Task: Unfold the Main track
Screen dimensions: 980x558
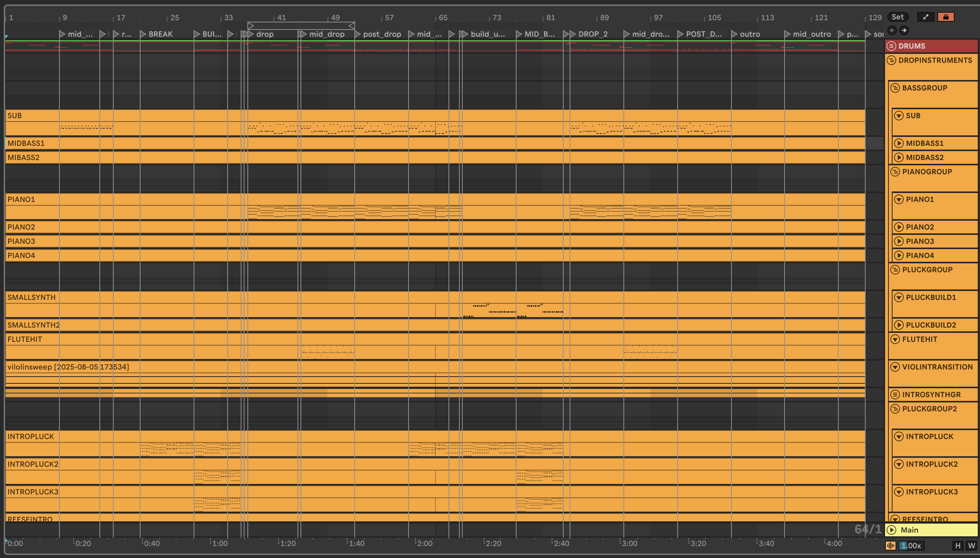Action: [x=891, y=530]
